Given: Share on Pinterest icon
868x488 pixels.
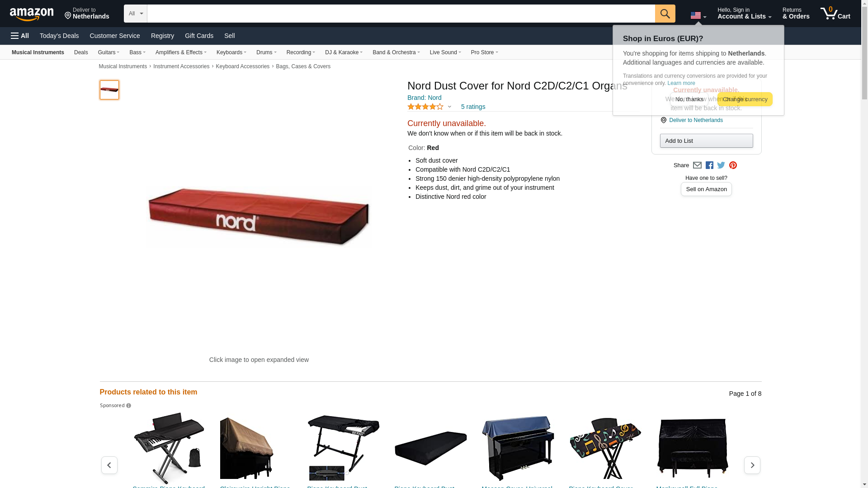Looking at the screenshot, I should pyautogui.click(x=733, y=165).
